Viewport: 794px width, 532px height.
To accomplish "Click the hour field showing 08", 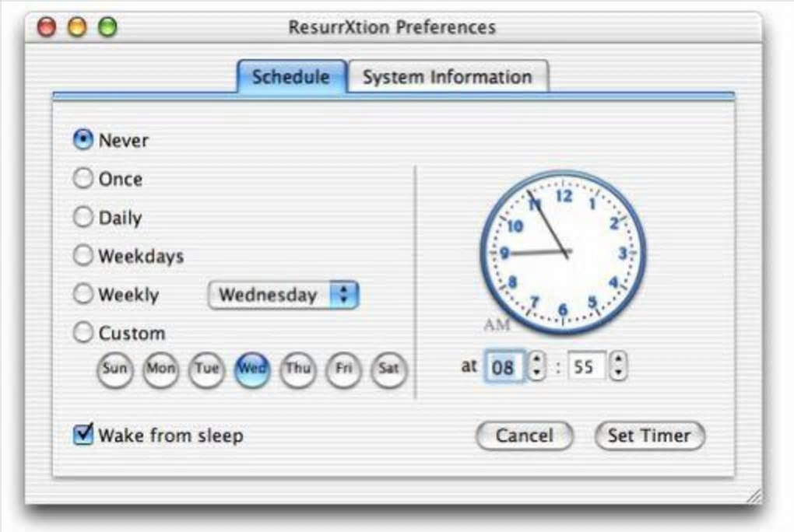I will (504, 366).
